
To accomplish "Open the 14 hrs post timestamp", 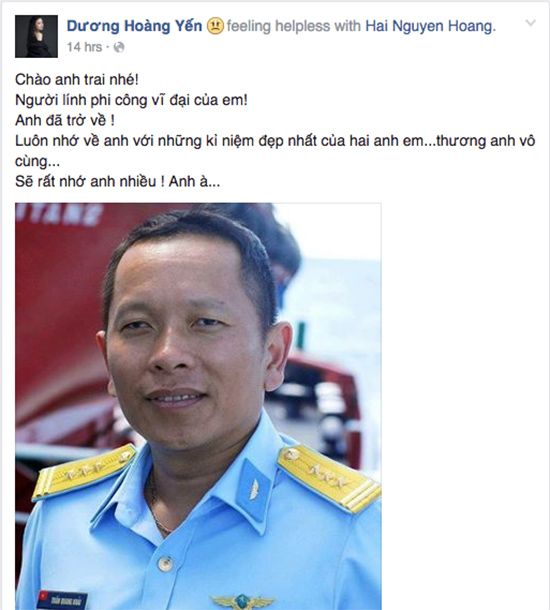I will point(84,47).
